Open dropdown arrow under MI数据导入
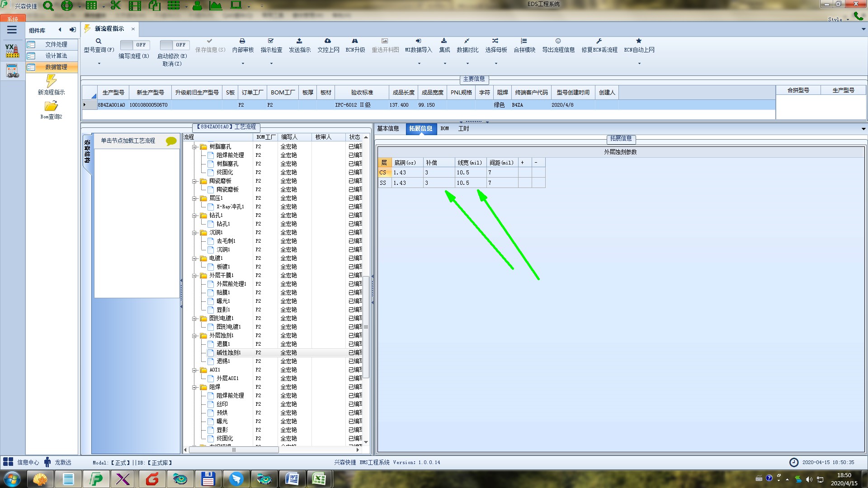This screenshot has width=868, height=488. pos(419,63)
